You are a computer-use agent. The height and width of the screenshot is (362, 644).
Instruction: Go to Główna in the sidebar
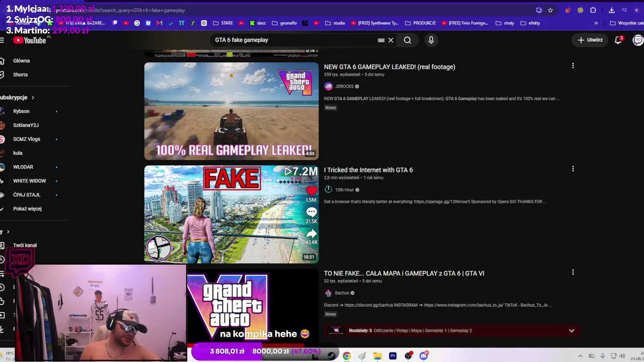click(x=22, y=61)
